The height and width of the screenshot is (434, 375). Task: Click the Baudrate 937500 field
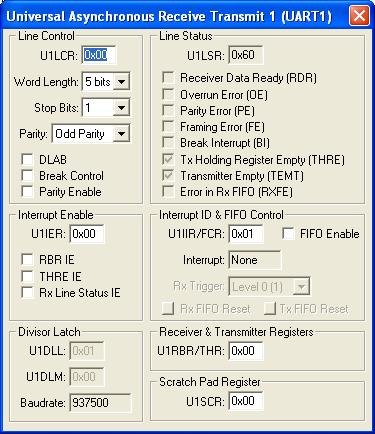pyautogui.click(x=101, y=403)
